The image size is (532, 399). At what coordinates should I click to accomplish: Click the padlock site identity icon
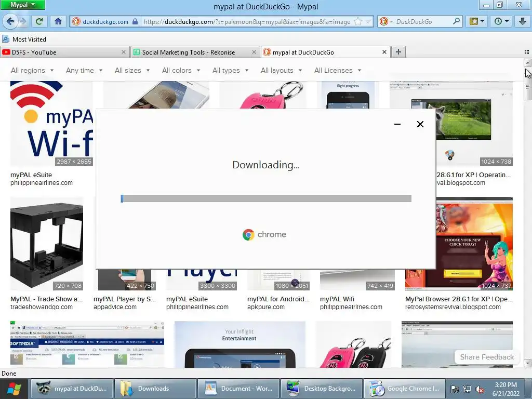[x=135, y=22]
